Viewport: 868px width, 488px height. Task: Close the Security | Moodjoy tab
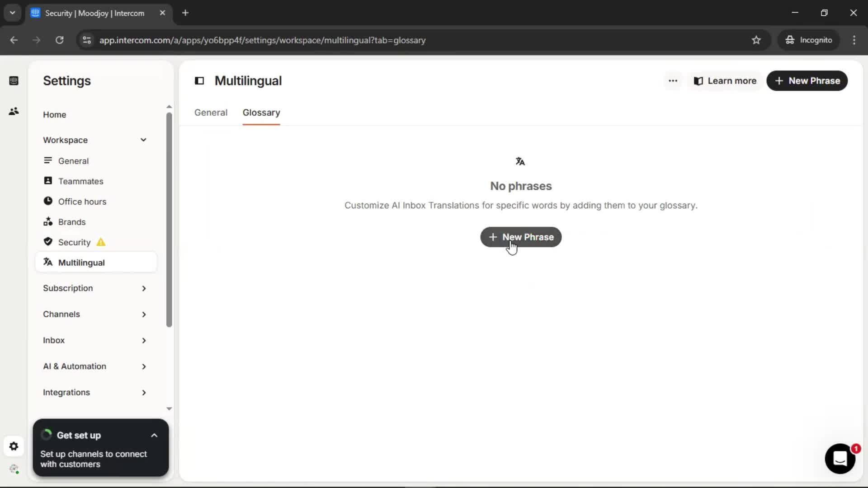point(162,13)
